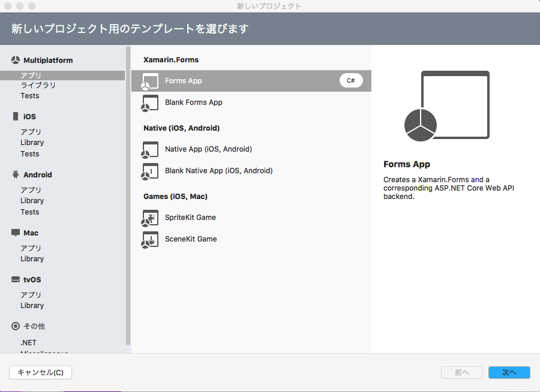Screen dimensions: 540x392
Task: Select Library under iOS
Action: (32, 143)
